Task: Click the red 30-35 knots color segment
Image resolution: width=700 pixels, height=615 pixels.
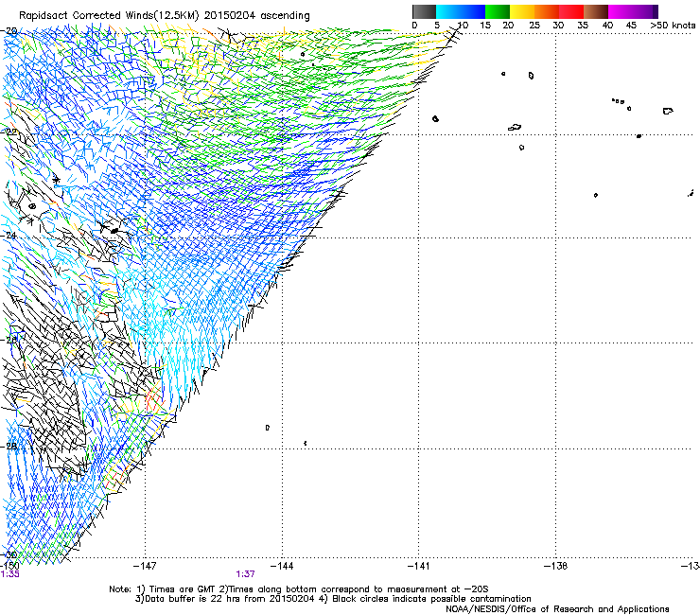Action: (571, 11)
